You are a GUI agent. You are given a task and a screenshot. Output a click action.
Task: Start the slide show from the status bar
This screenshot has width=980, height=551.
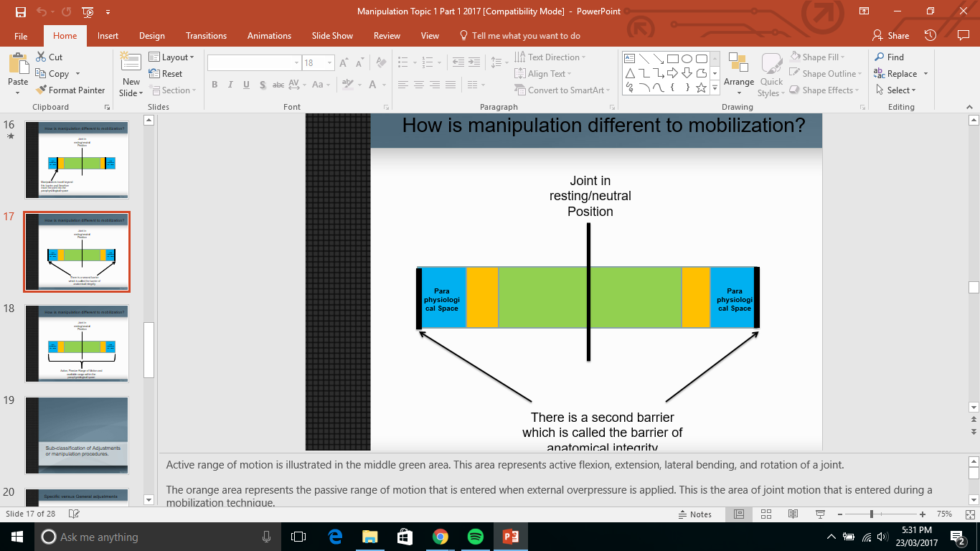click(819, 514)
